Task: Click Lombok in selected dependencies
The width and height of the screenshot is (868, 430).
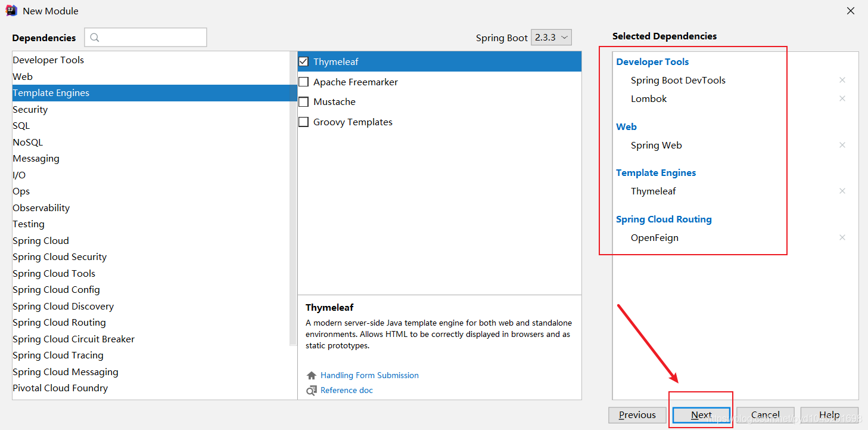Action: click(x=649, y=98)
